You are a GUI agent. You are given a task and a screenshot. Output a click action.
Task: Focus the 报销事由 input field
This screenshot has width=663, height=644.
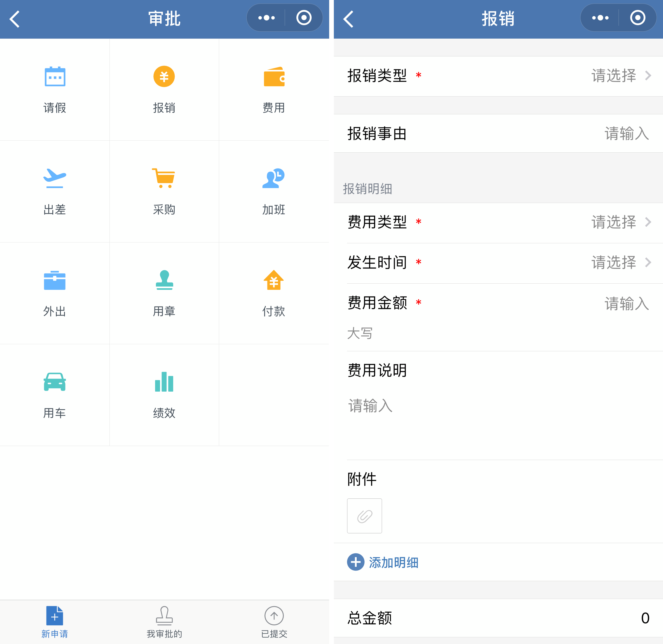point(626,134)
